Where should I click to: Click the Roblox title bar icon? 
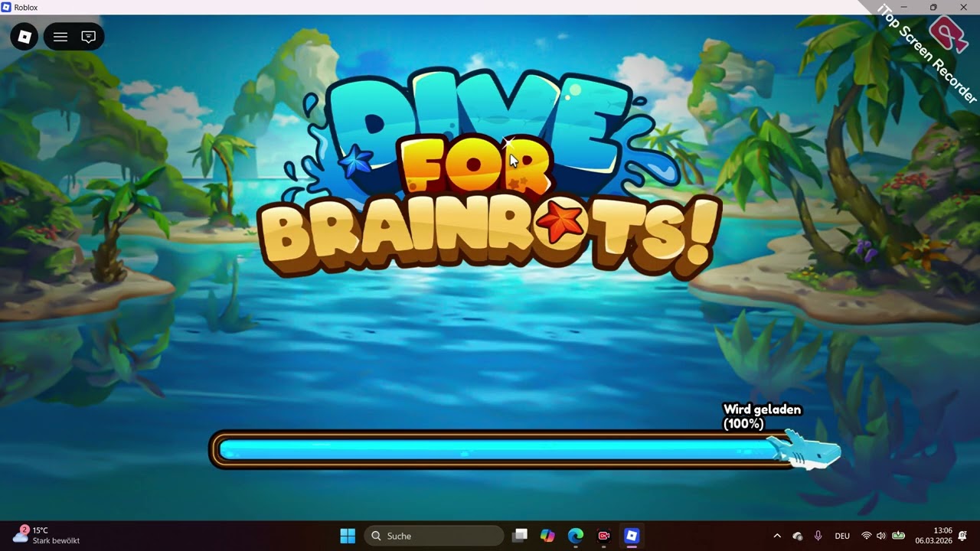(x=7, y=7)
